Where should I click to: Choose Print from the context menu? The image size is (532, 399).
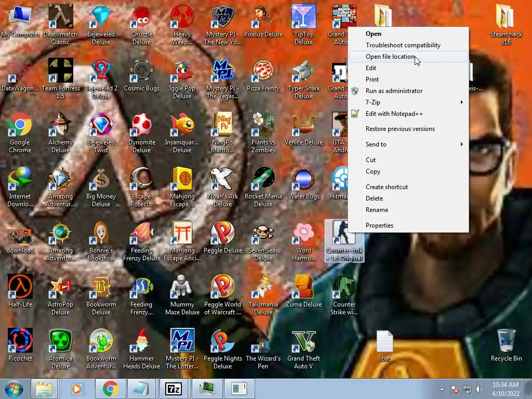408,79
